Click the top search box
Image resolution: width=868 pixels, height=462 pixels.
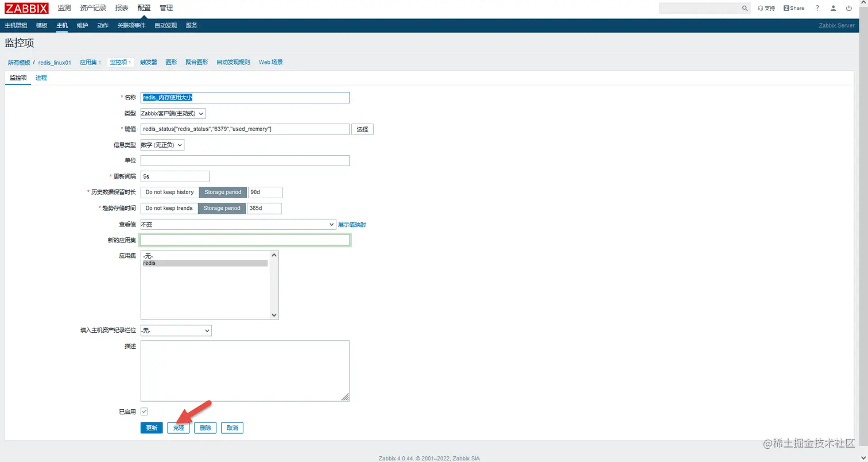(700, 8)
